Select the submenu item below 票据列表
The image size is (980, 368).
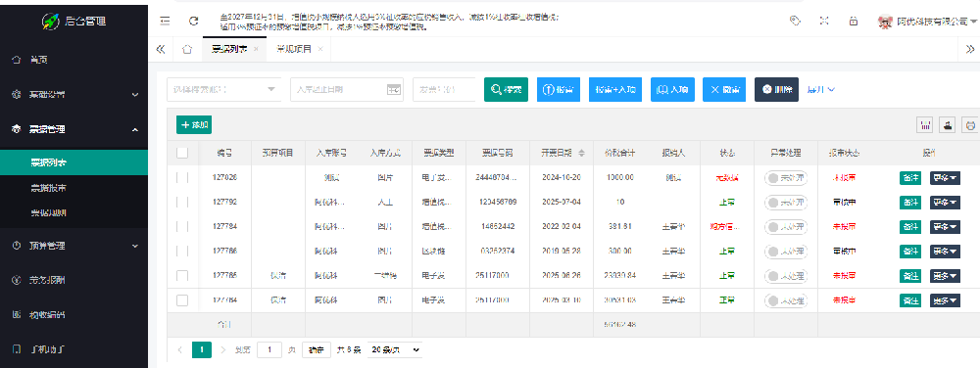[x=73, y=188]
